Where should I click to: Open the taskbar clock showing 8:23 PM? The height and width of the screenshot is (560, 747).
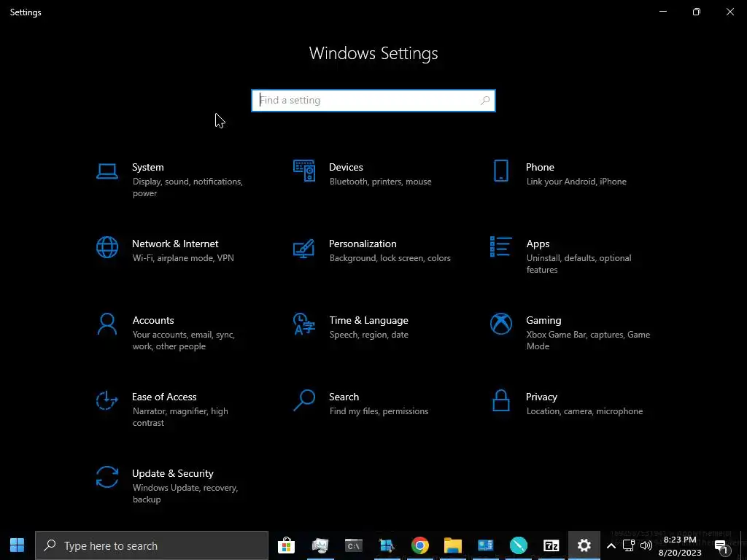pos(680,546)
